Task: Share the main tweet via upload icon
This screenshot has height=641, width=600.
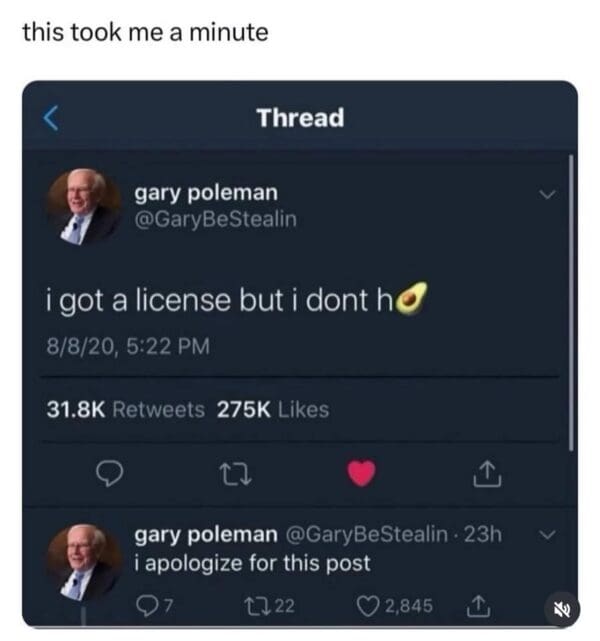Action: pyautogui.click(x=487, y=474)
